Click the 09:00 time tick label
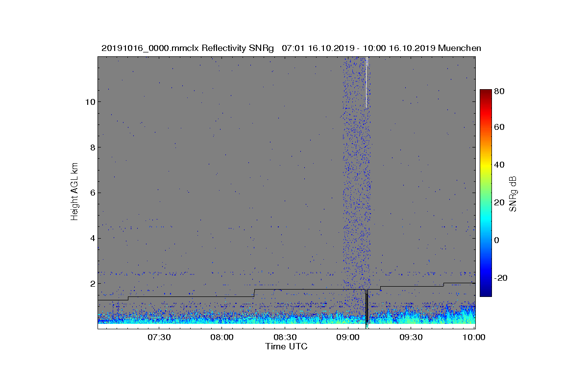The width and height of the screenshot is (588, 392). tap(348, 338)
